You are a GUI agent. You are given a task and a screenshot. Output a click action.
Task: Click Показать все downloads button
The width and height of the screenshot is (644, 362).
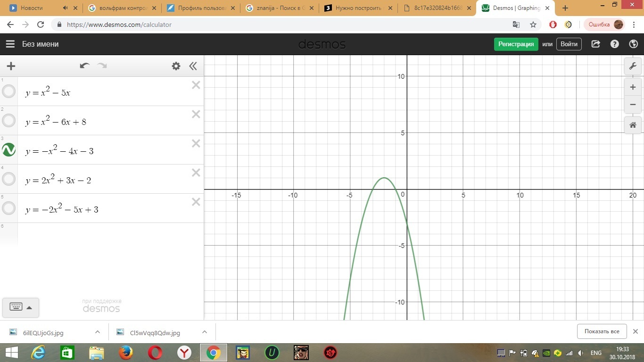(x=602, y=331)
